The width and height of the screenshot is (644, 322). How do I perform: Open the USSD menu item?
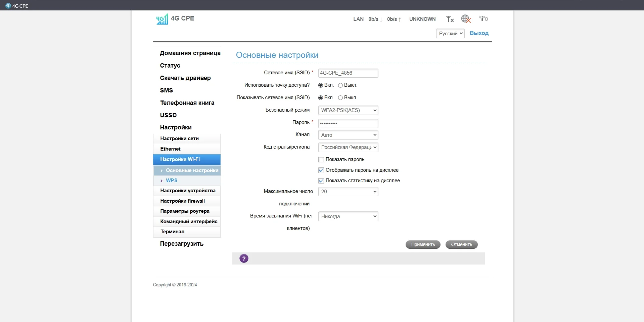coord(168,115)
